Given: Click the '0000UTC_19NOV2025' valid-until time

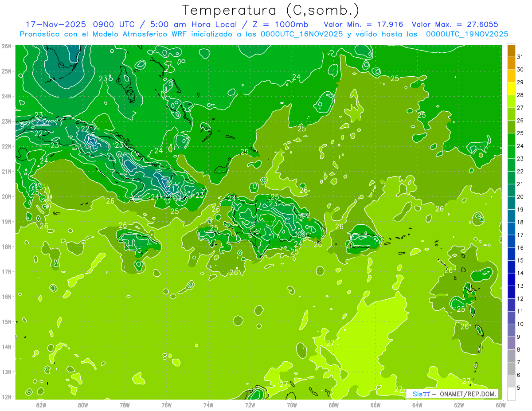Looking at the screenshot, I should tap(467, 34).
